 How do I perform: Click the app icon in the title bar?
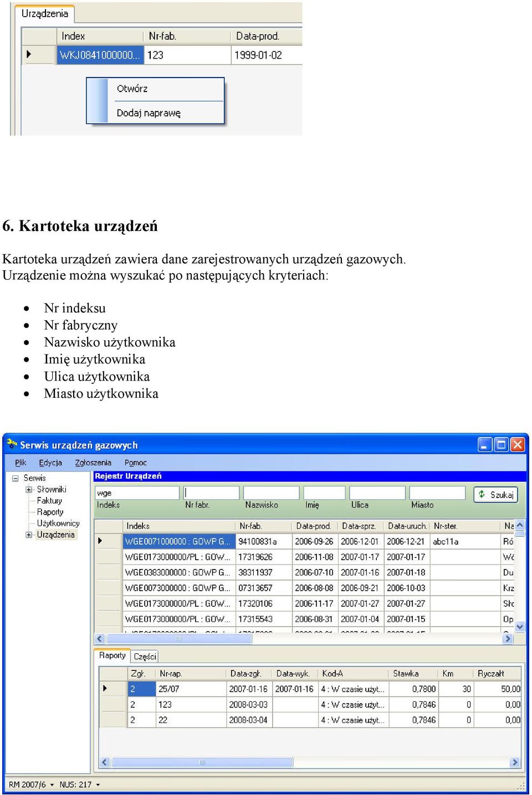[x=12, y=444]
